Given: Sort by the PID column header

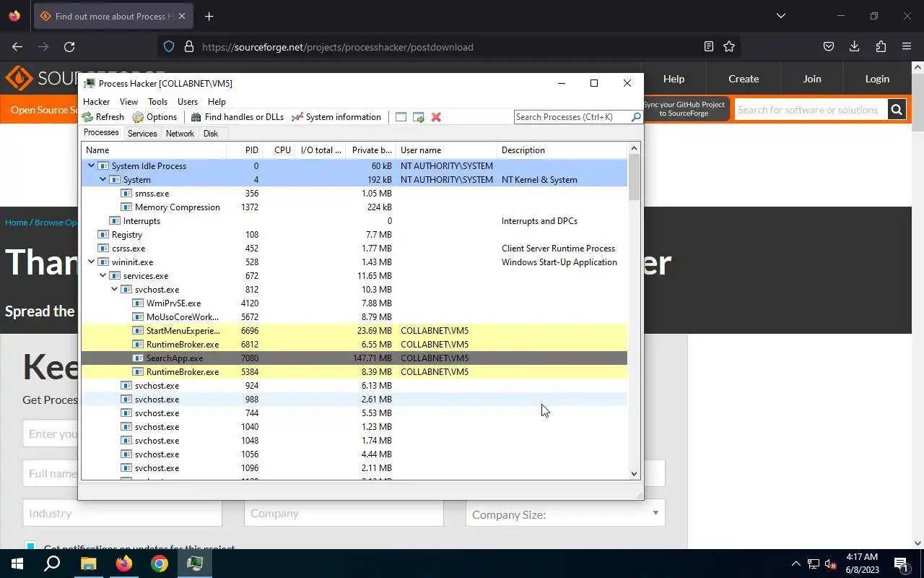Looking at the screenshot, I should 244,150.
